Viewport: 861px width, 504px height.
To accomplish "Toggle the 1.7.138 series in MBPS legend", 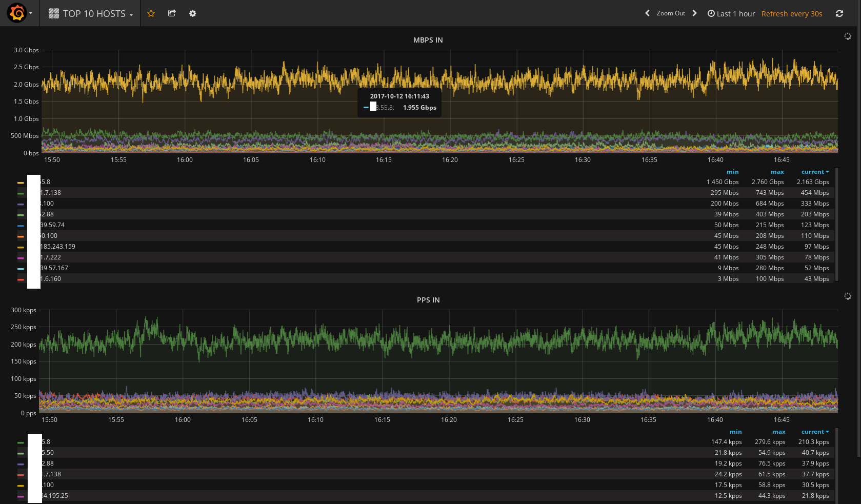I will click(x=51, y=193).
